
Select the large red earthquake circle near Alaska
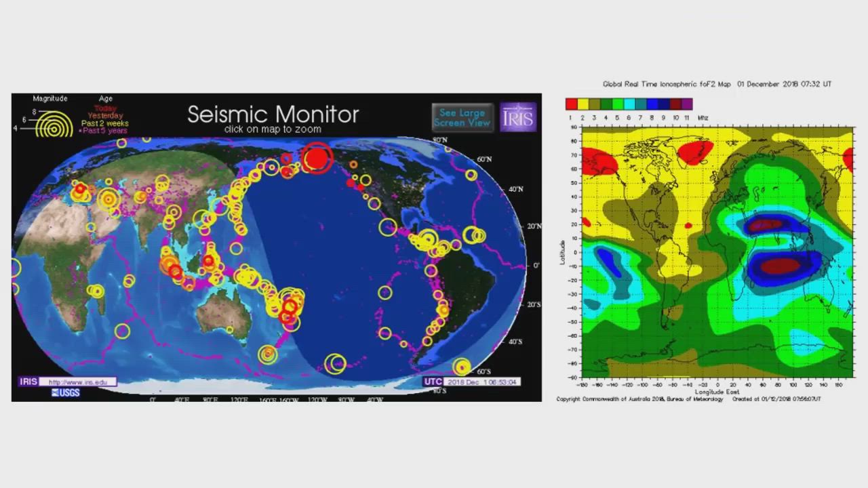click(317, 157)
